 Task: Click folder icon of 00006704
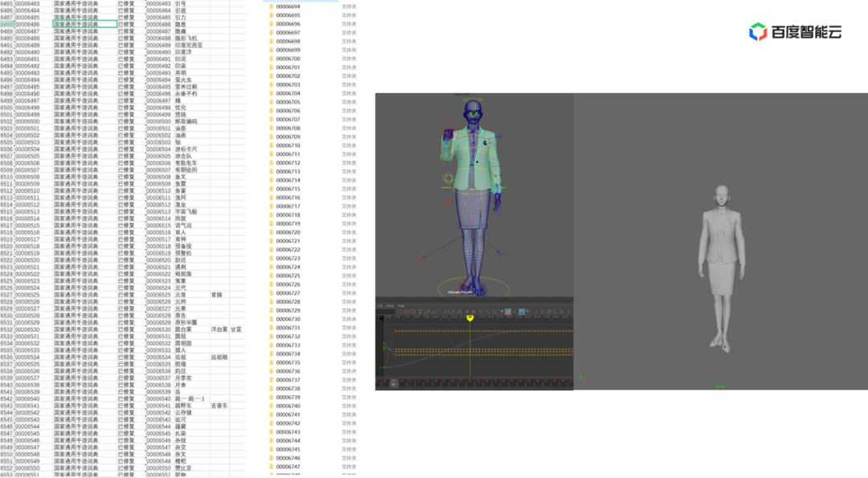[272, 93]
